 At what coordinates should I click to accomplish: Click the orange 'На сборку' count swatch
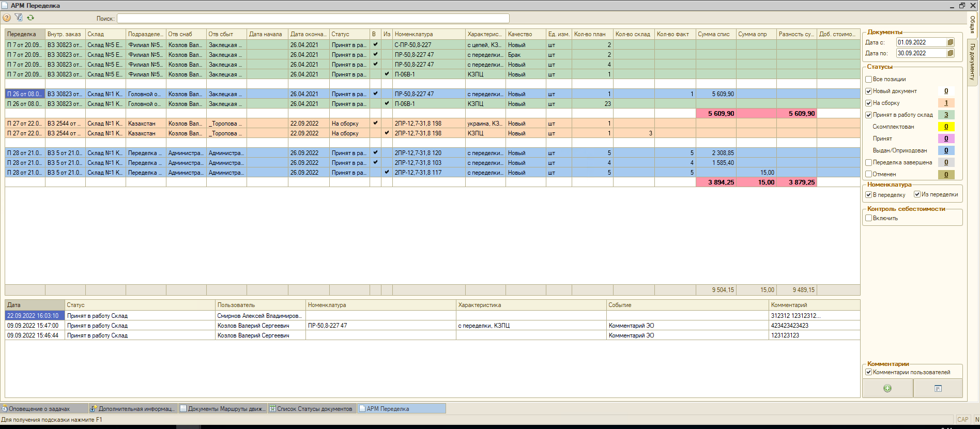pyautogui.click(x=946, y=103)
